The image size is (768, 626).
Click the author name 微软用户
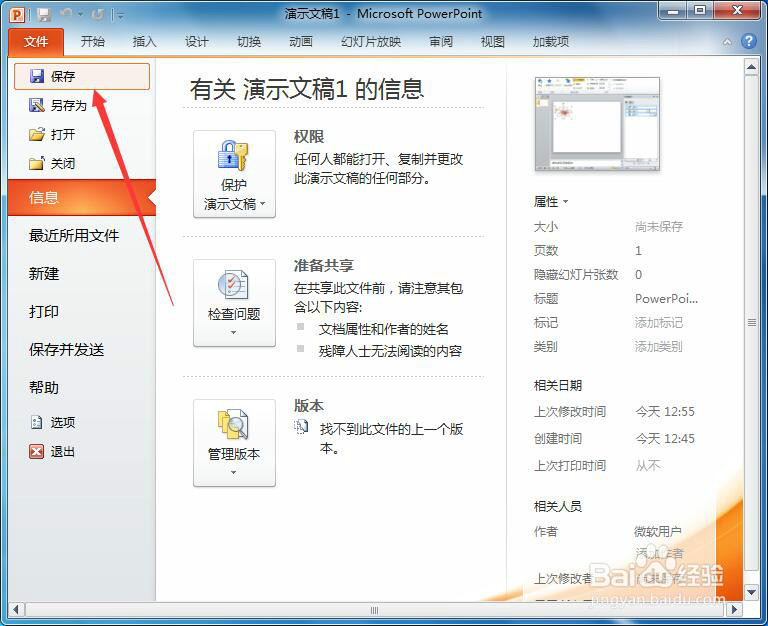point(657,531)
